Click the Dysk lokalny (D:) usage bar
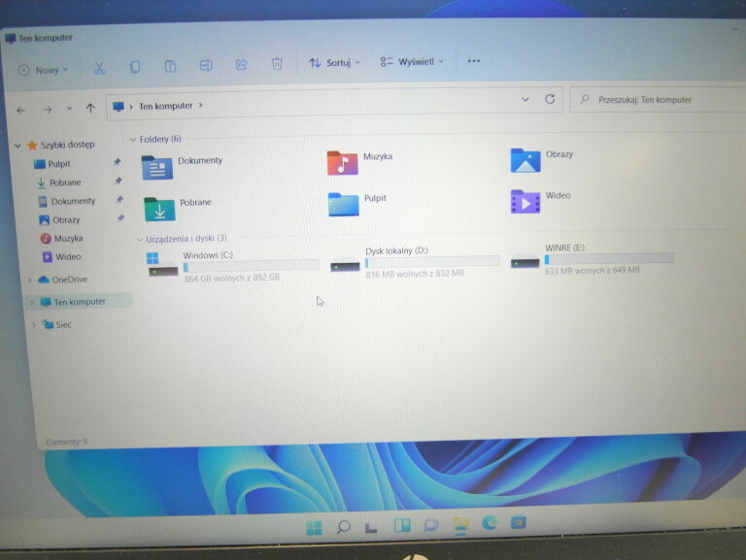This screenshot has height=560, width=746. [432, 261]
